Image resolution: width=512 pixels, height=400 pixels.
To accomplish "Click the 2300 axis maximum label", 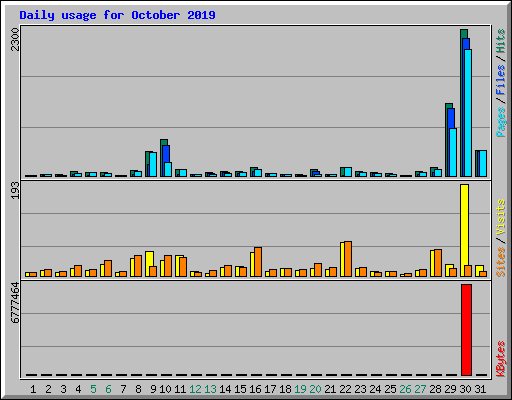I will tap(15, 39).
